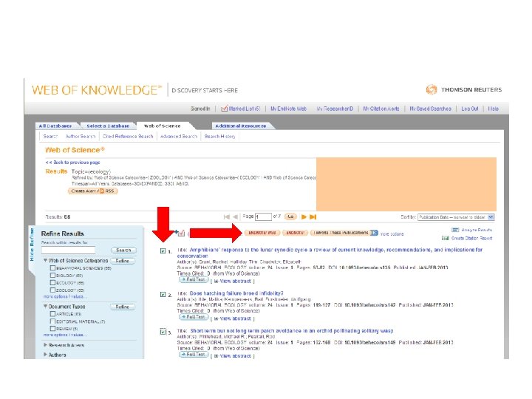
Task: Open the Additional Resources tab
Action: 241,126
